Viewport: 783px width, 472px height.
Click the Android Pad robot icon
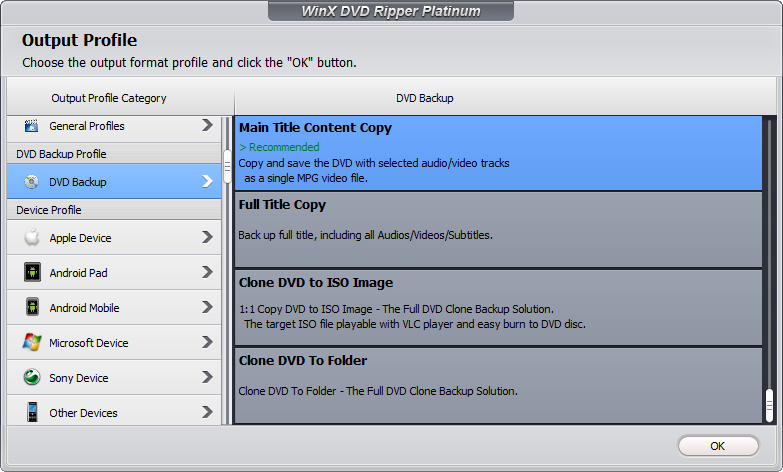coord(32,273)
